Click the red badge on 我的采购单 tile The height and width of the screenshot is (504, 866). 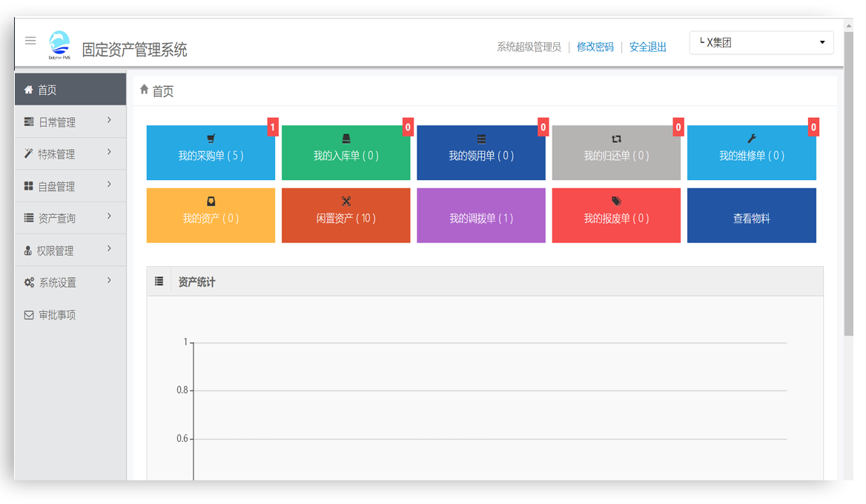(x=272, y=127)
